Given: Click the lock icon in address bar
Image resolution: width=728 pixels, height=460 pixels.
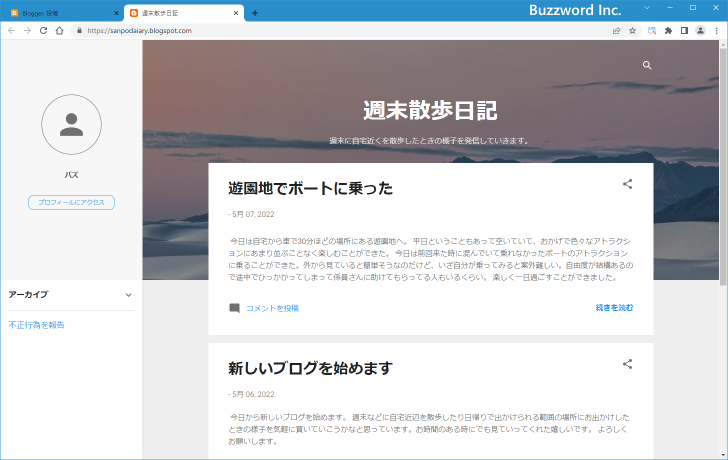Looking at the screenshot, I should (79, 31).
